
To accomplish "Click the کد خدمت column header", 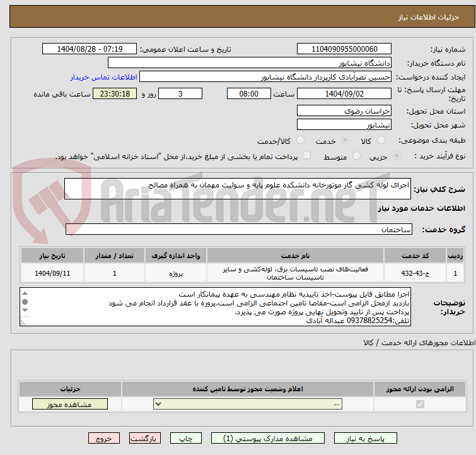I will [x=415, y=256].
